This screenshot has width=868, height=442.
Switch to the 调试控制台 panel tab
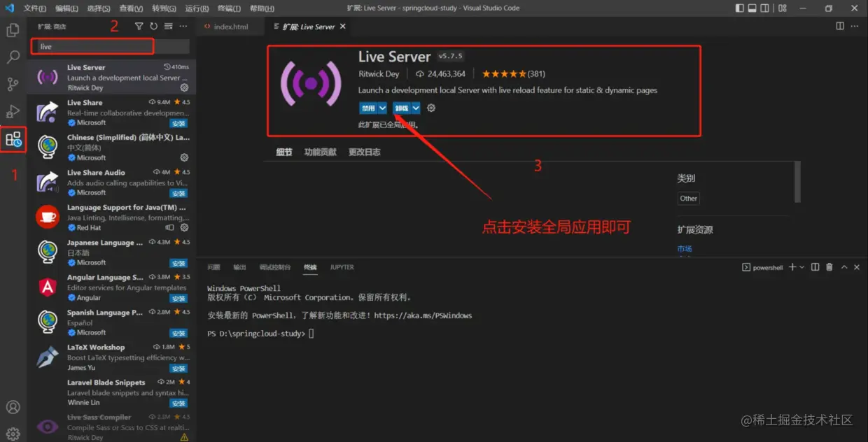coord(275,267)
